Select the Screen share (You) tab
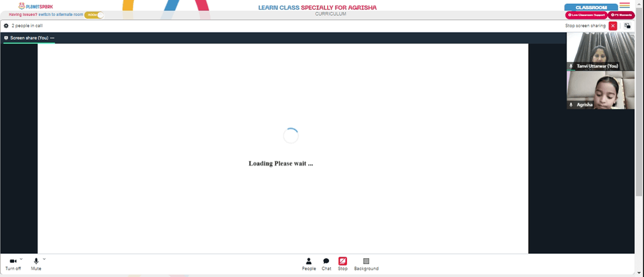Image resolution: width=644 pixels, height=277 pixels. click(x=29, y=38)
